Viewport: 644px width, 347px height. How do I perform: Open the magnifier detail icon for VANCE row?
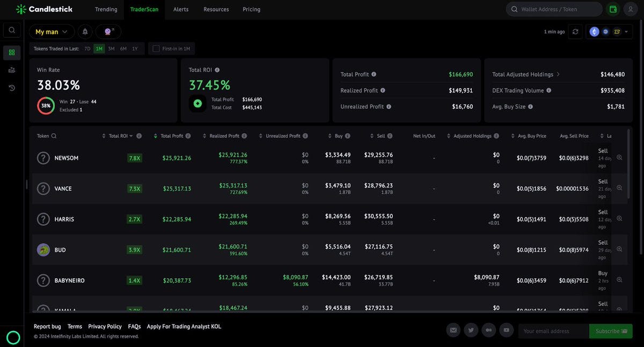pos(619,188)
